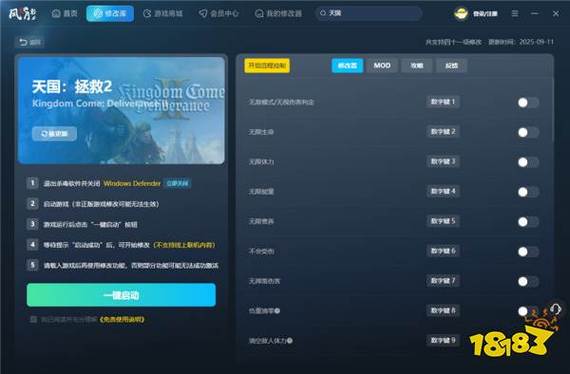Turn on the 数字键 6 cheat switch
The image size is (570, 374).
(528, 252)
